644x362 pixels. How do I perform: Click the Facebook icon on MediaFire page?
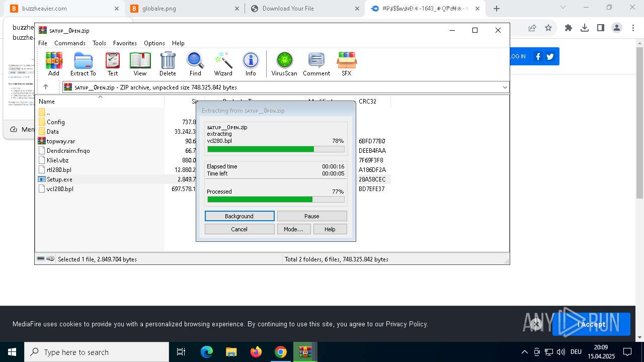(538, 56)
